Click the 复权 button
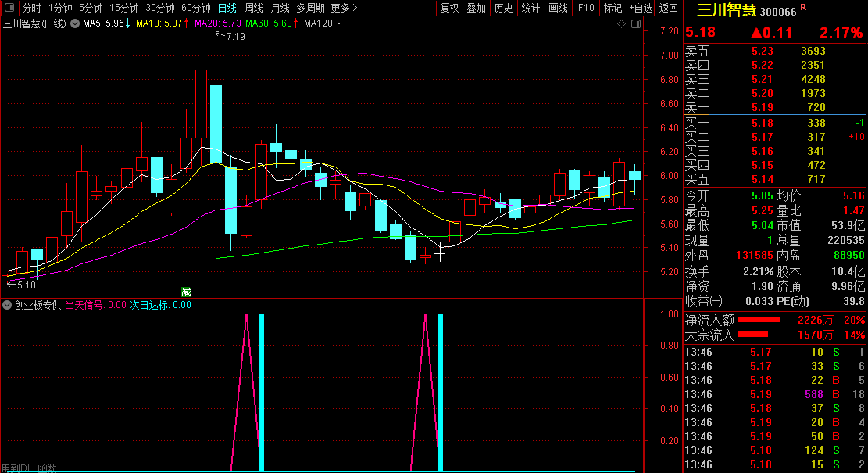This screenshot has width=868, height=473. tap(450, 8)
